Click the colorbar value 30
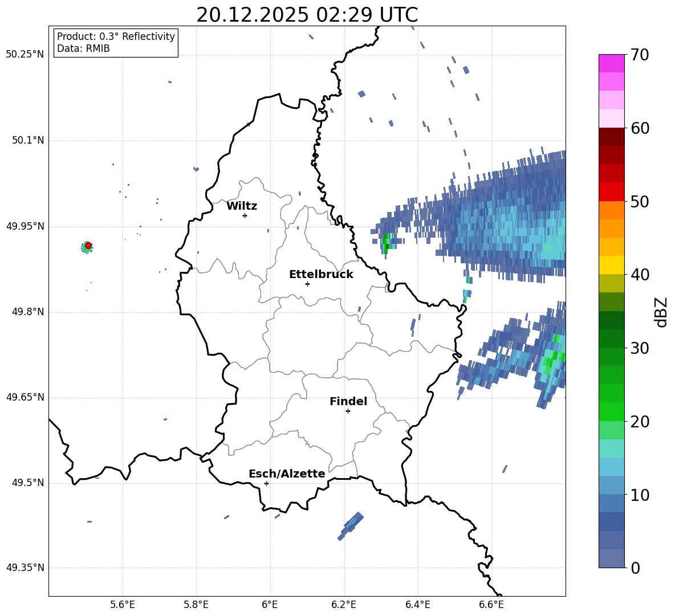Viewport: 675px width, 616px height. point(640,348)
